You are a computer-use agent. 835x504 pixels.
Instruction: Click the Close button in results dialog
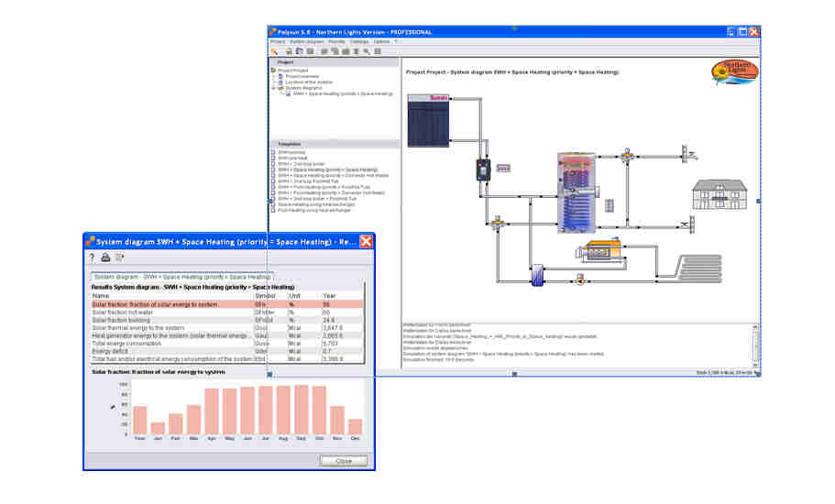coord(344,461)
